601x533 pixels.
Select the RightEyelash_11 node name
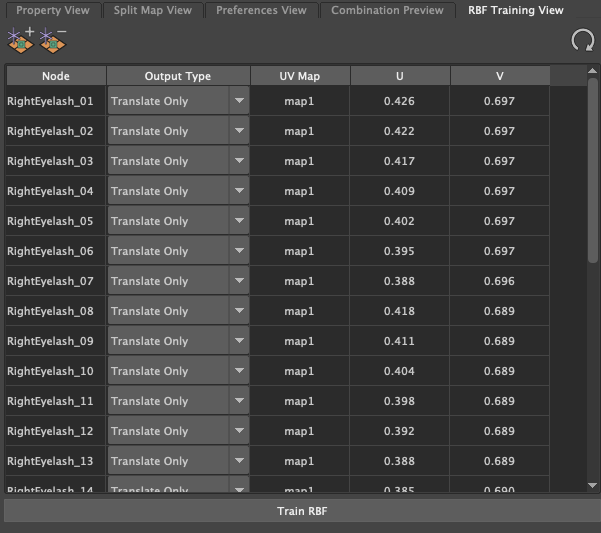pyautogui.click(x=50, y=401)
